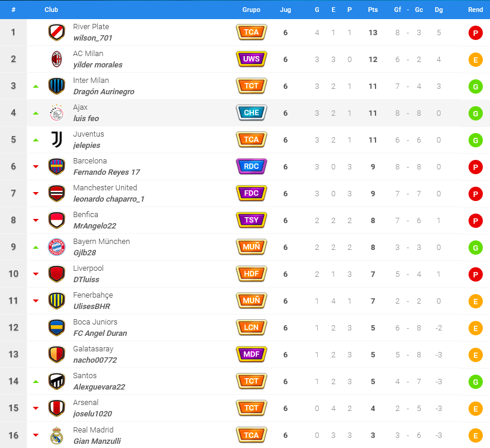Sort table by Pts column header

coord(373,10)
